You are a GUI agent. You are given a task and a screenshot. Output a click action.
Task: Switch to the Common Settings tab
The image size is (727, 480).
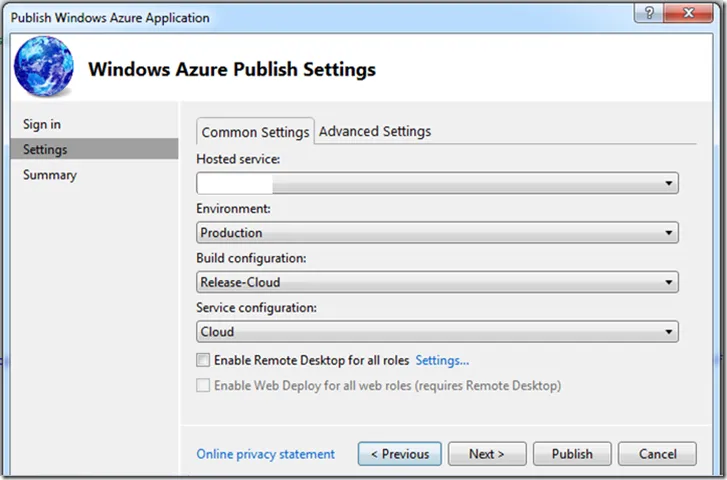(x=255, y=132)
